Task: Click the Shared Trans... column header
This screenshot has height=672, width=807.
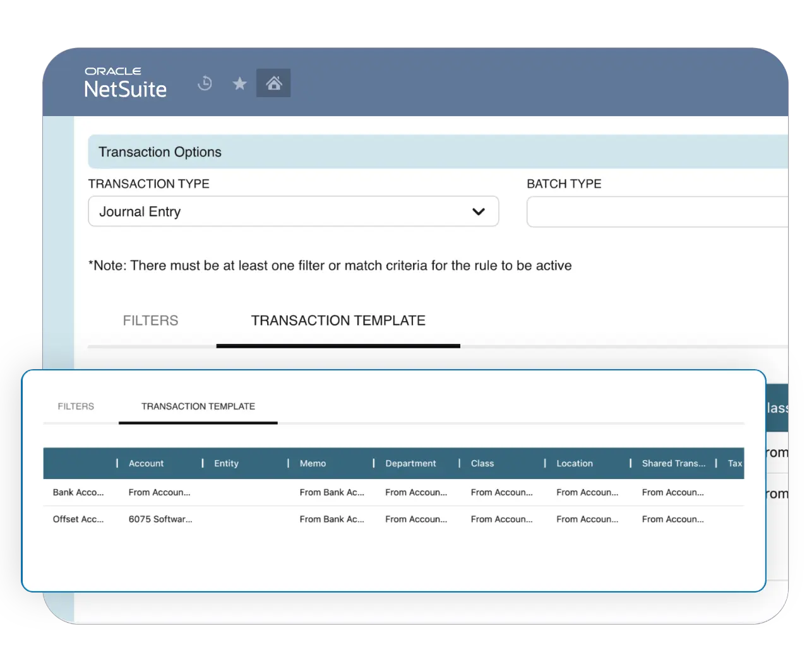Action: click(674, 463)
